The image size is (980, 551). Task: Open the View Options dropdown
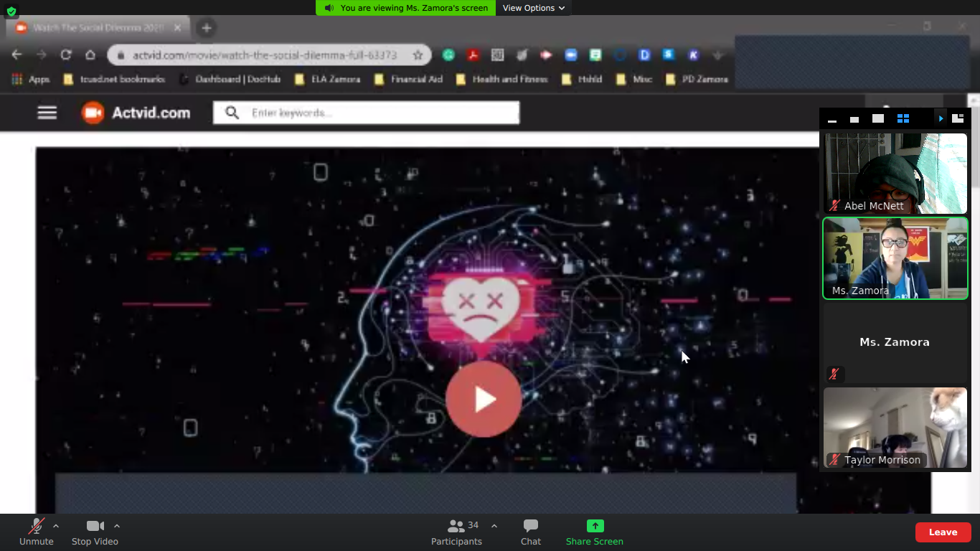pos(533,8)
